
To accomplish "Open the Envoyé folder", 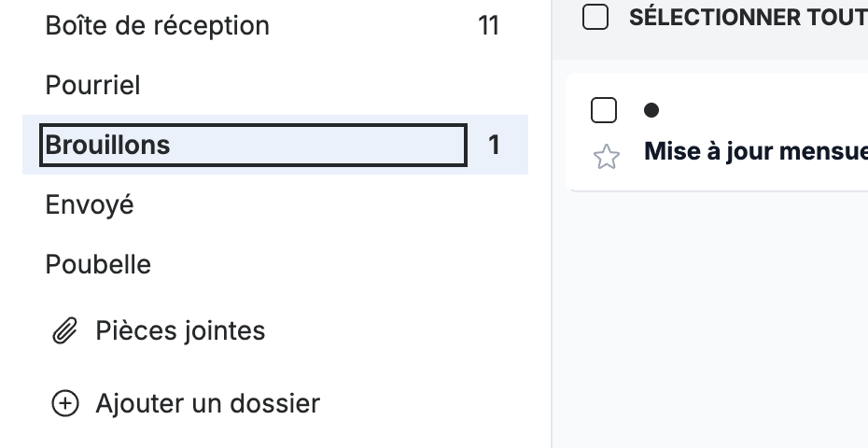I will tap(89, 205).
